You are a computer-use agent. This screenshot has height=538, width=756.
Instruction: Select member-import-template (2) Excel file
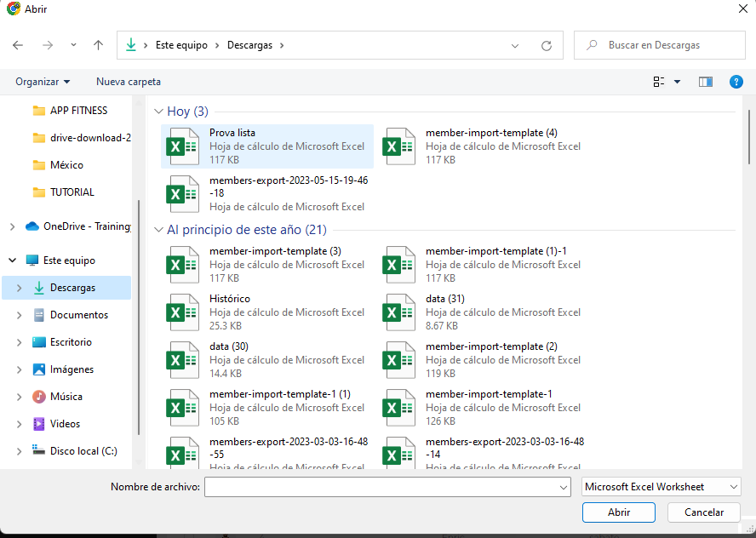[484, 360]
